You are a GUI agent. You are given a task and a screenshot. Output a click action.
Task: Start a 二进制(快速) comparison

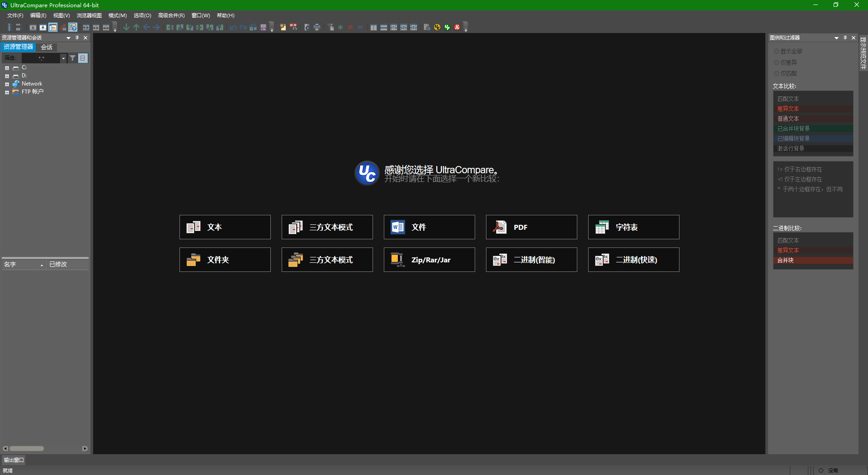634,260
